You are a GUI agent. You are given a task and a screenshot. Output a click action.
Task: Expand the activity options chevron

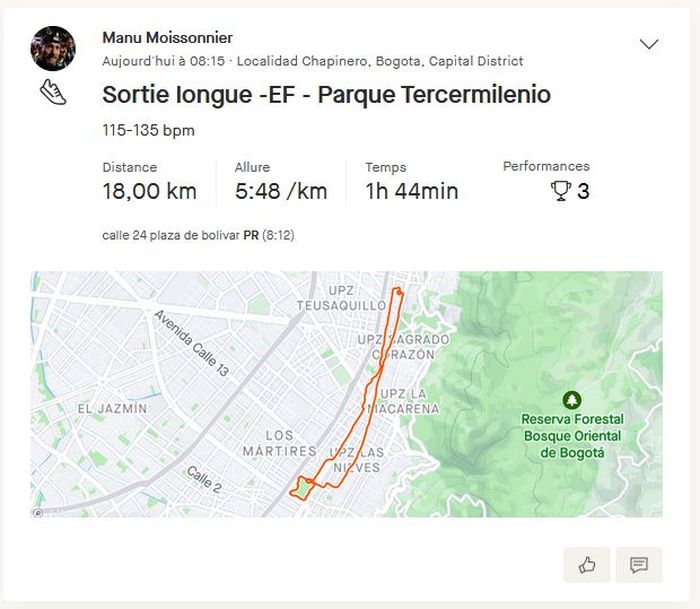(649, 44)
